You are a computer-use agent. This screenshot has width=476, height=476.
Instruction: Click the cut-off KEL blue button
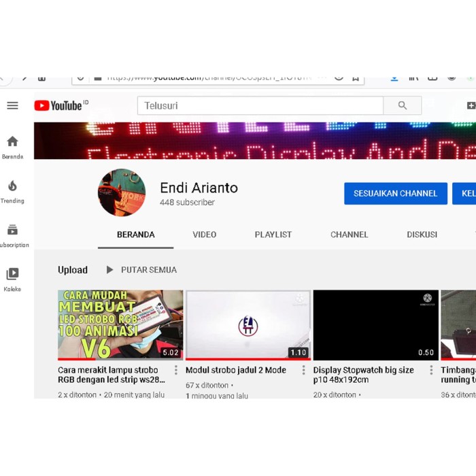tap(464, 193)
